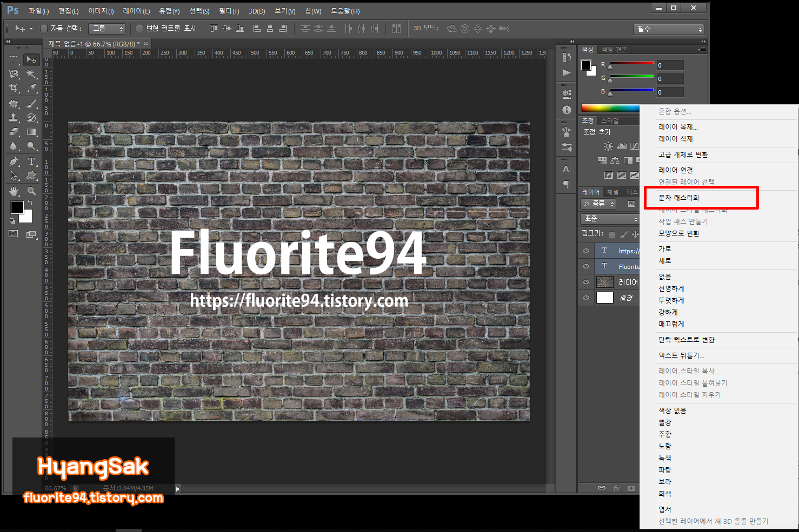Viewport: 799px width, 532px height.
Task: Select the Pen tool
Action: tap(14, 161)
